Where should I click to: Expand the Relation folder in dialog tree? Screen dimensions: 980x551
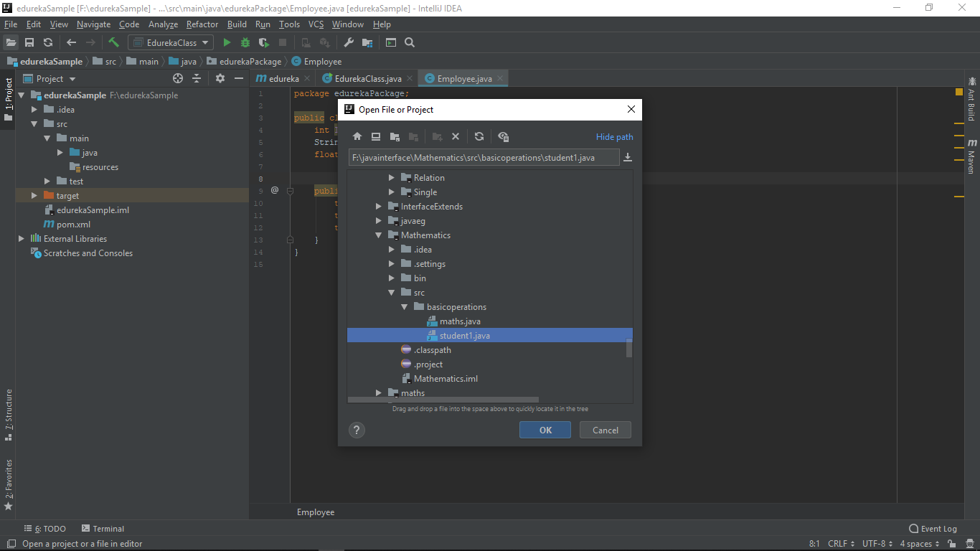pyautogui.click(x=392, y=178)
